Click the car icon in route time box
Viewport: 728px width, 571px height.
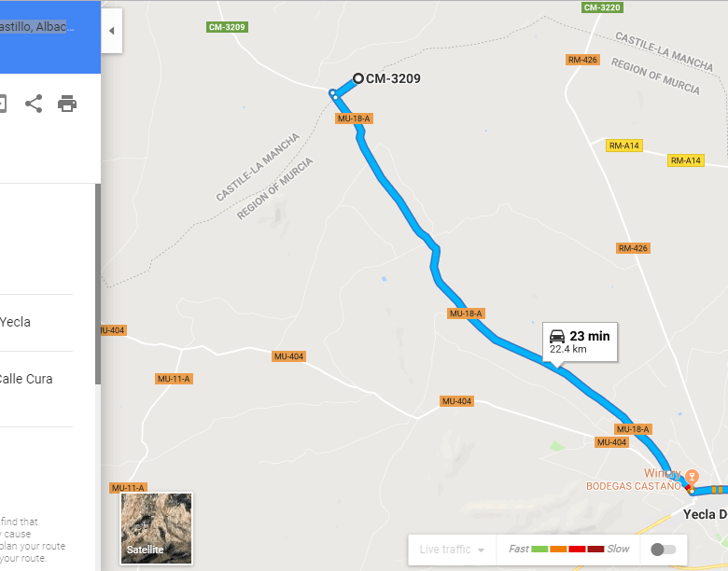click(557, 336)
